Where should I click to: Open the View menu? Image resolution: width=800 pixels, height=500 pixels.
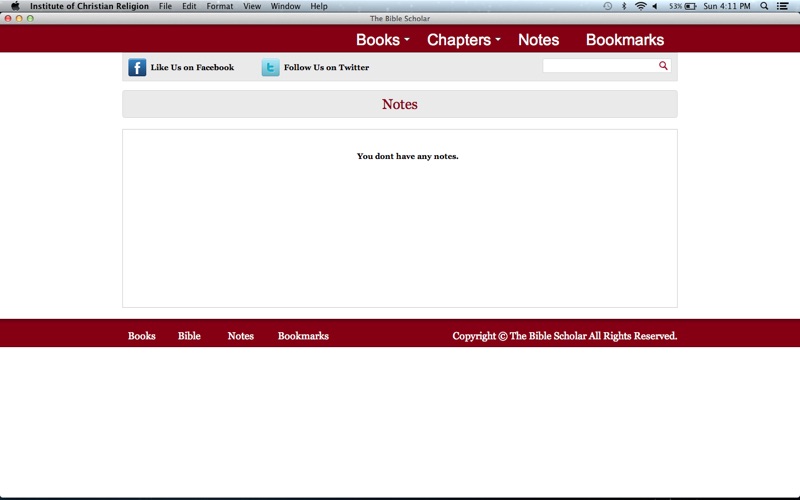click(x=252, y=6)
